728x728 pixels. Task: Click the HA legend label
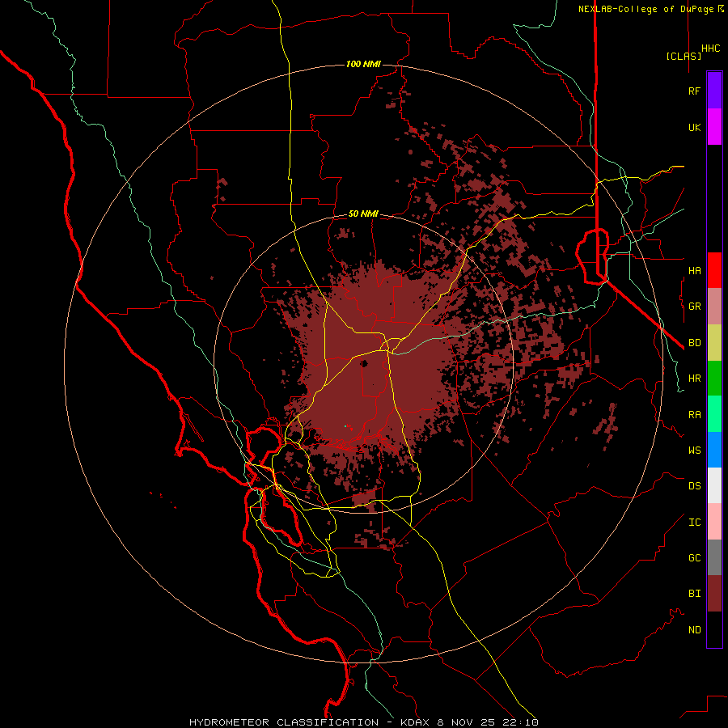click(695, 271)
